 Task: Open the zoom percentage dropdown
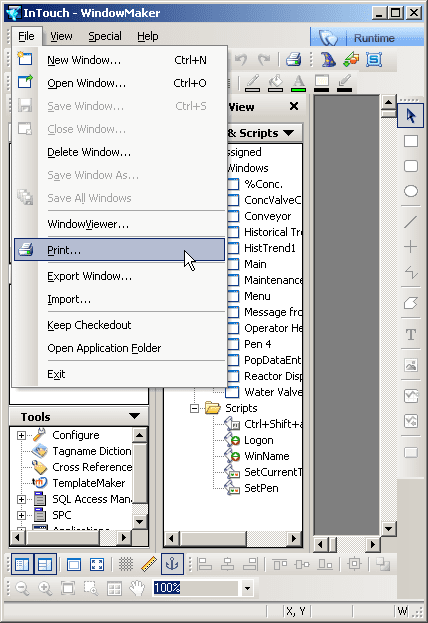coord(248,588)
